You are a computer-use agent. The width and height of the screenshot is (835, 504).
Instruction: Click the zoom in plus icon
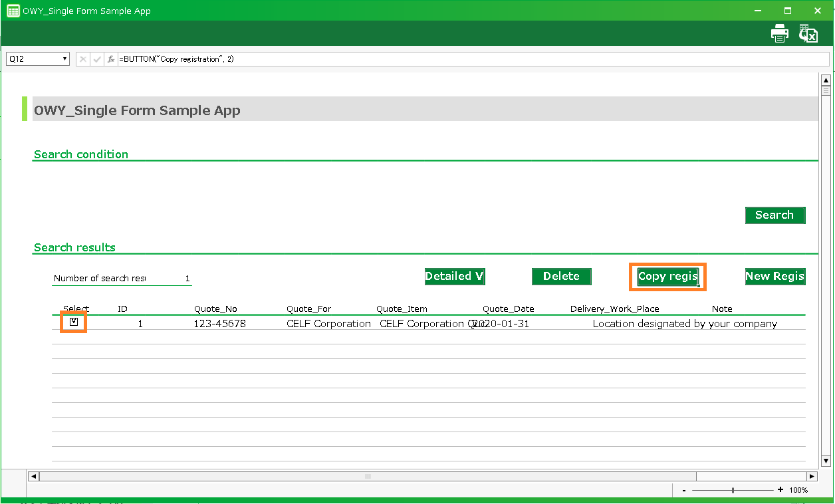point(780,490)
